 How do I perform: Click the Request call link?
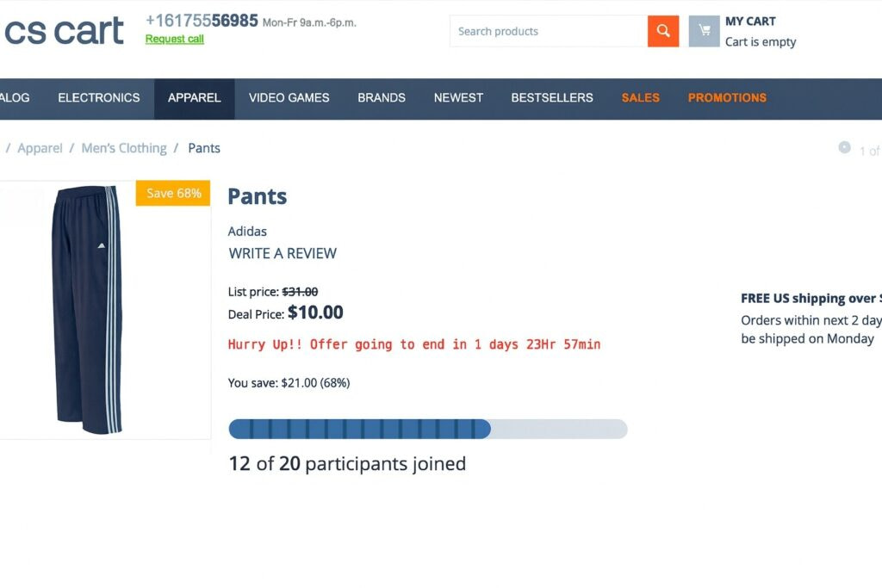tap(175, 39)
